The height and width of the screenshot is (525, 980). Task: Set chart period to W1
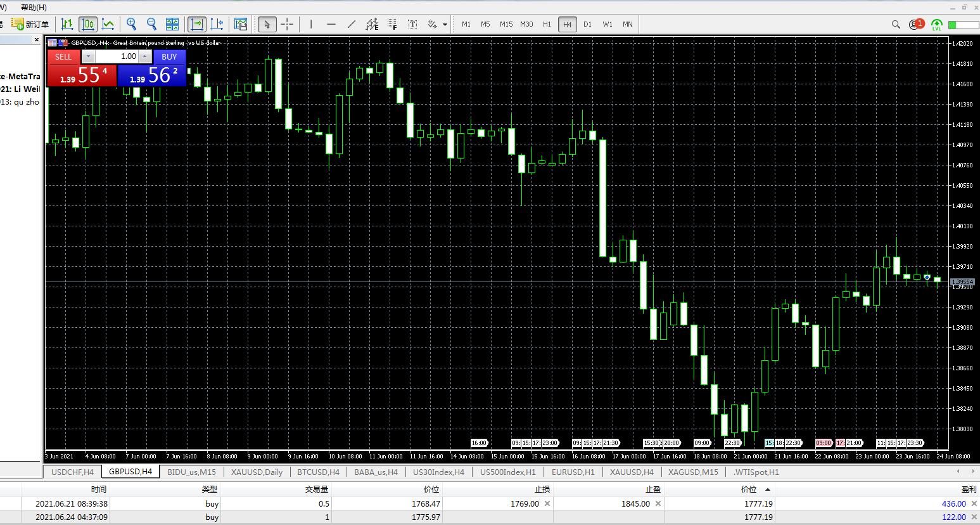(608, 24)
